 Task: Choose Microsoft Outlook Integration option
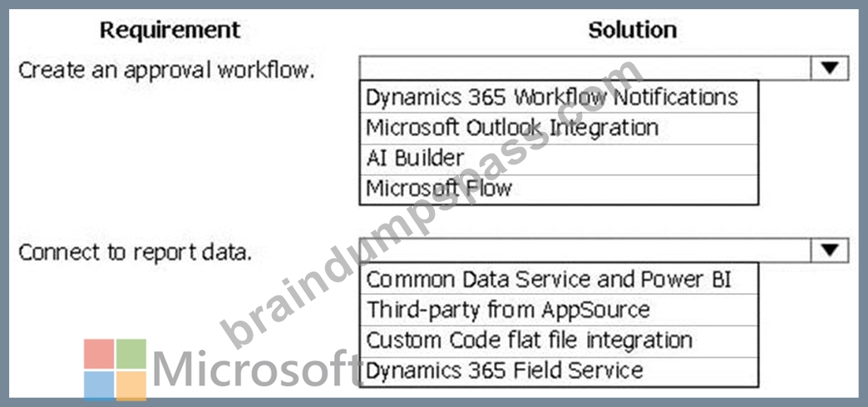pyautogui.click(x=559, y=128)
